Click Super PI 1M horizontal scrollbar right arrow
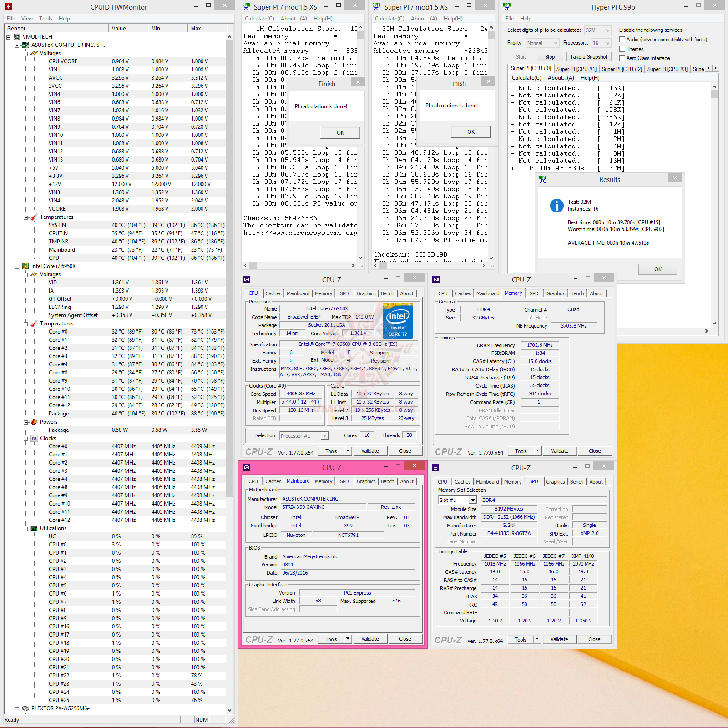Screen dimensions: 728x728 353,265
